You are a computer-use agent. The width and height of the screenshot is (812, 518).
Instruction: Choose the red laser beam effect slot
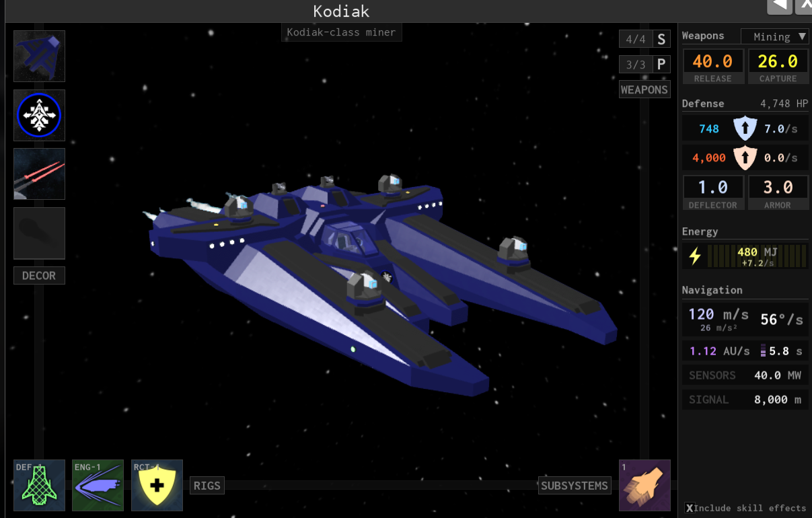click(39, 174)
